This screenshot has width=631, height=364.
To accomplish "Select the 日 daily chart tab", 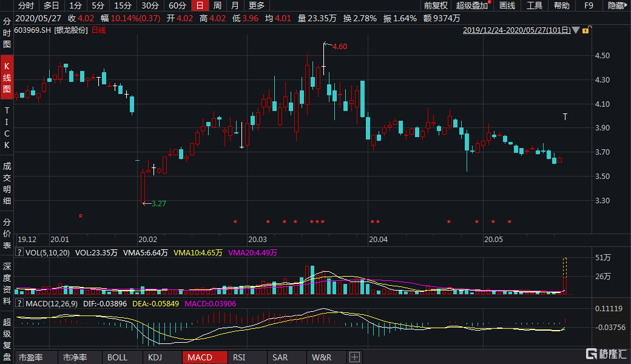I will (200, 5).
